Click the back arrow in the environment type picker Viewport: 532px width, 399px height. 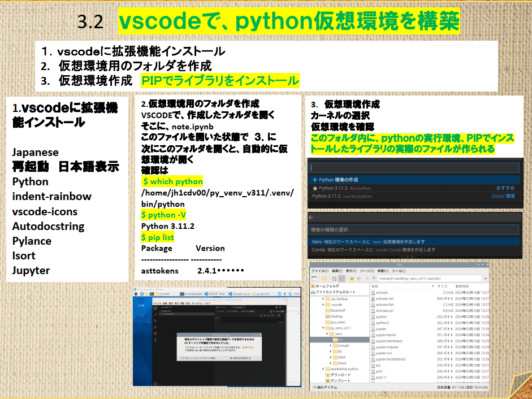[x=311, y=218]
